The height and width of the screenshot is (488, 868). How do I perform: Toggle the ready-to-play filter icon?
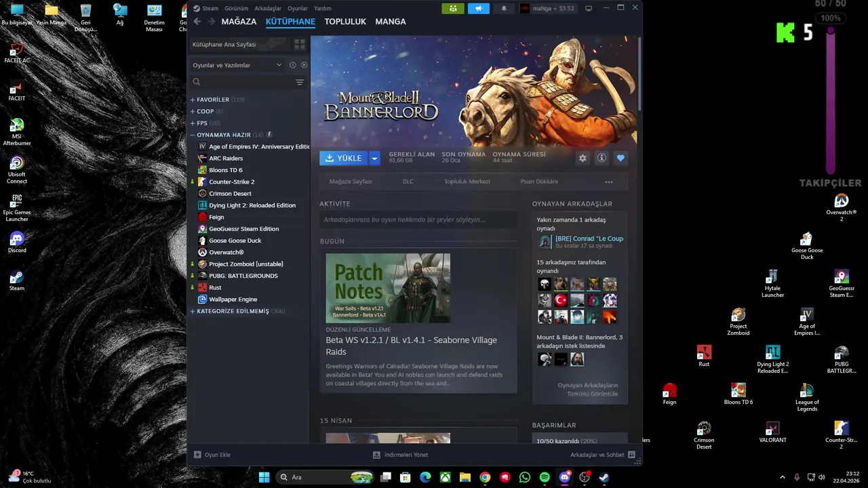[304, 65]
